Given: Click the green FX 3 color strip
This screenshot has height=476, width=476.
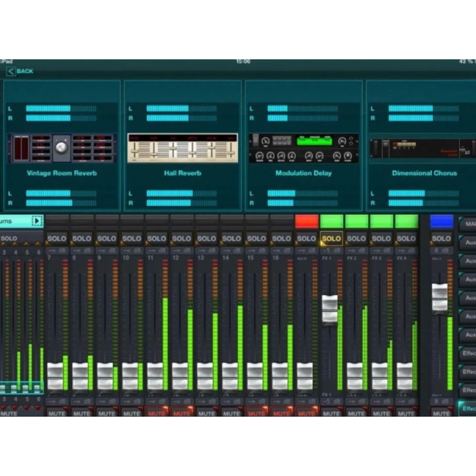Looking at the screenshot, I should pyautogui.click(x=382, y=221).
